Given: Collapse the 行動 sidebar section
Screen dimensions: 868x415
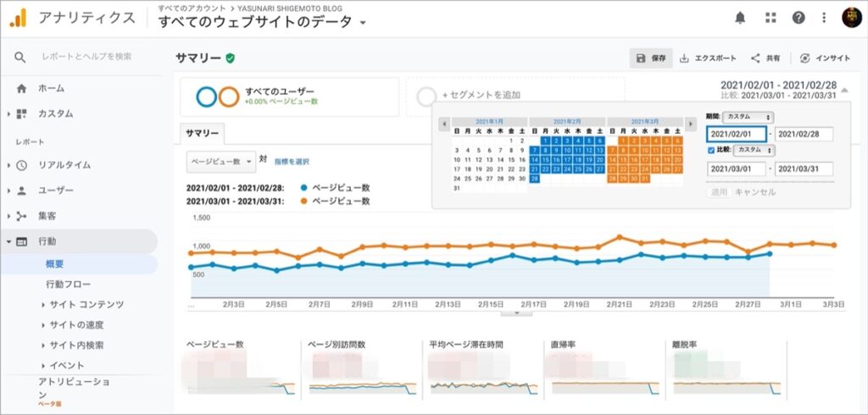Looking at the screenshot, I should pos(8,242).
